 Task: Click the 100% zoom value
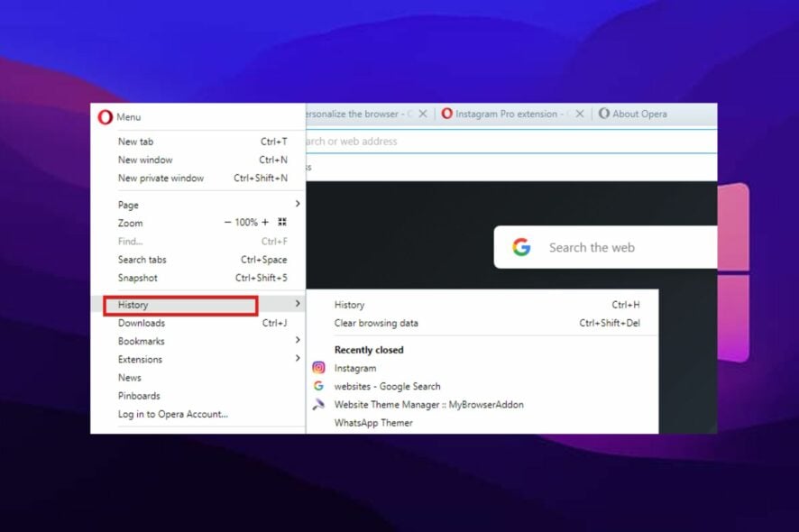pyautogui.click(x=246, y=223)
